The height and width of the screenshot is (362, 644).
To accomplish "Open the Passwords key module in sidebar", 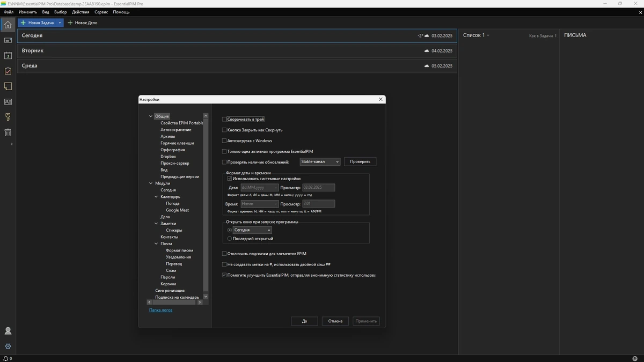I will coord(8,117).
